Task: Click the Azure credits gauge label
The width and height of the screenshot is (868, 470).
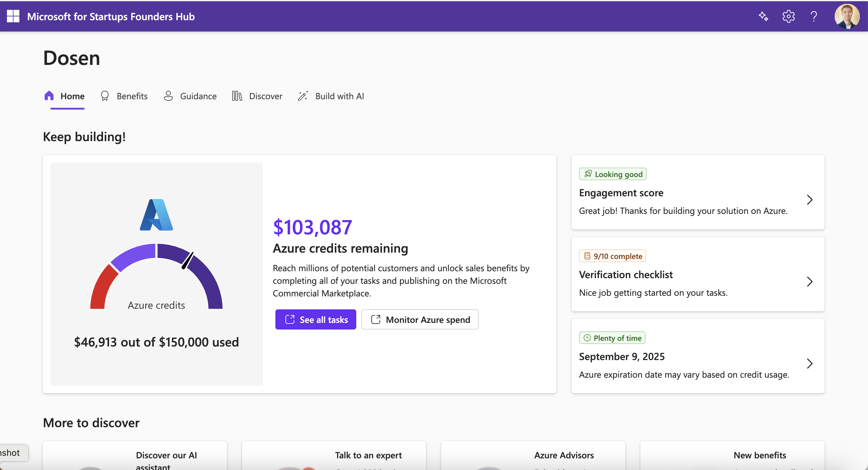Action: (x=156, y=305)
